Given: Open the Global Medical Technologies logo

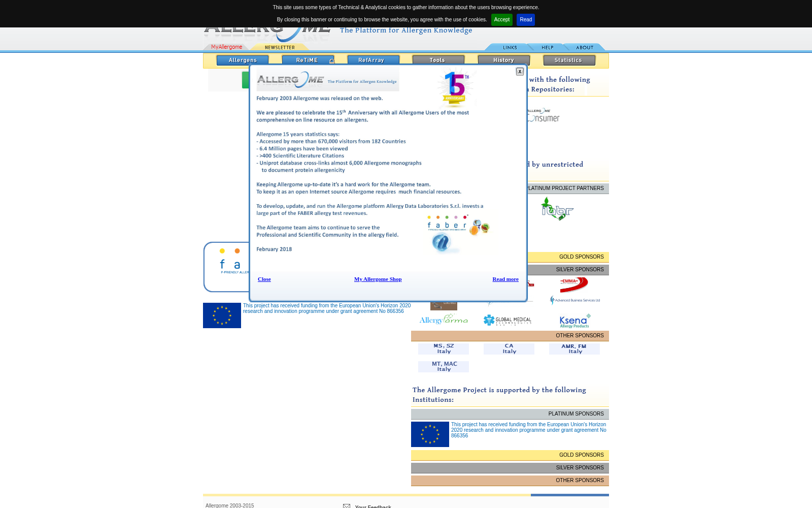Looking at the screenshot, I should tap(507, 320).
